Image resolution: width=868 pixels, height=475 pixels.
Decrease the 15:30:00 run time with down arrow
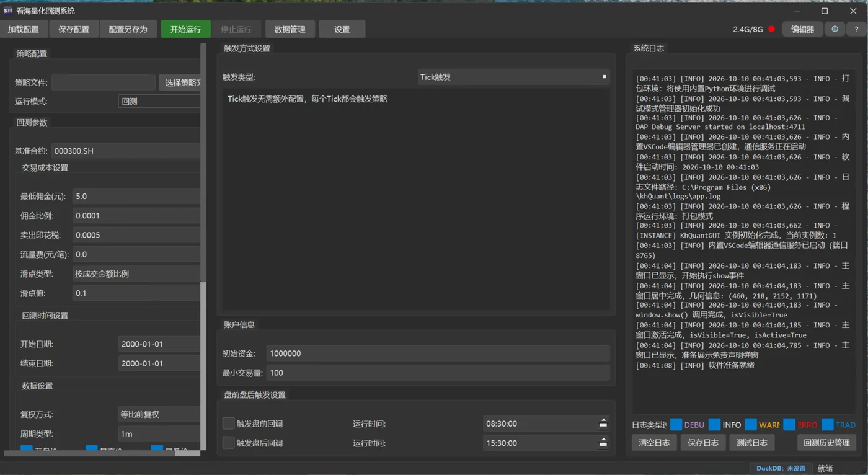click(603, 446)
